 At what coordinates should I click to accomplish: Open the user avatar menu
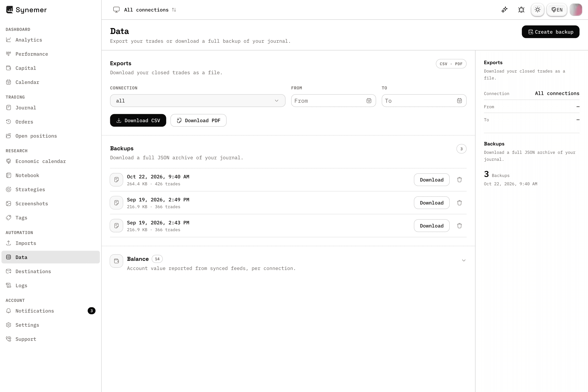click(576, 10)
